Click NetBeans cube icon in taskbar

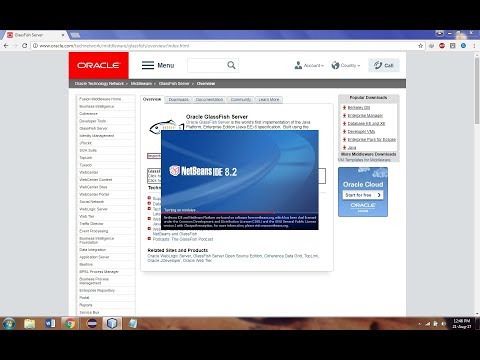(x=112, y=323)
